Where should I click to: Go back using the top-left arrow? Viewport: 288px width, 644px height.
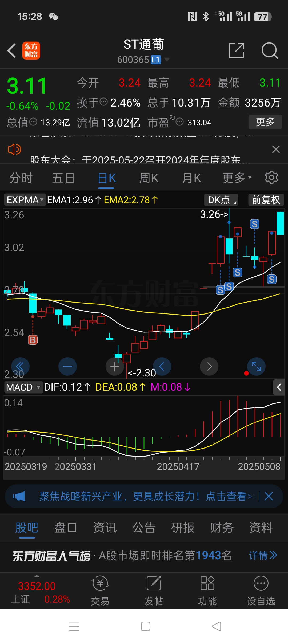point(12,50)
